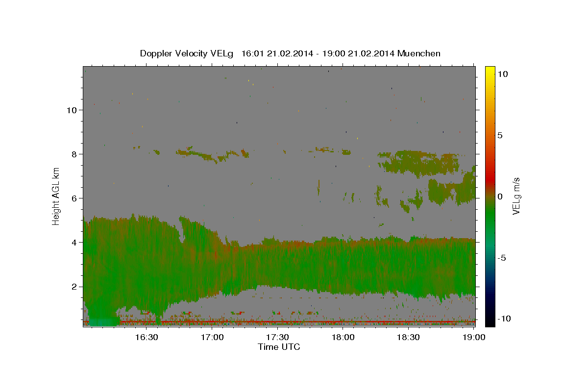
Task: Click the vertical velocity color bar
Action: click(x=490, y=196)
